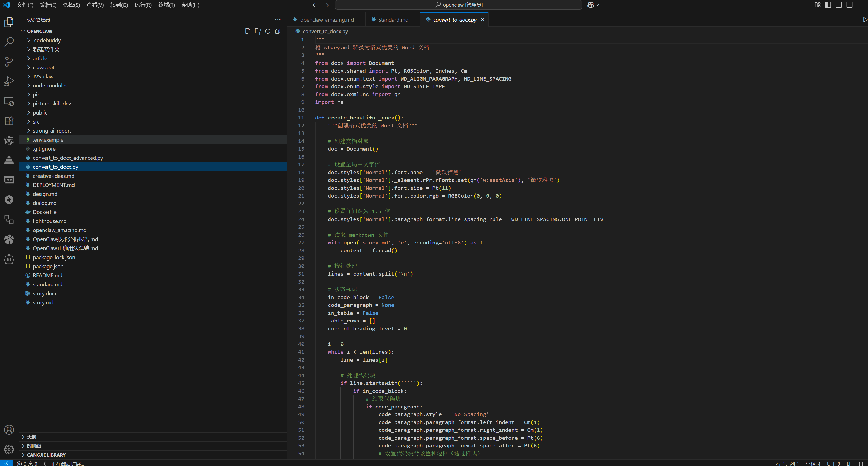The image size is (868, 466).
Task: Go forward with the navigation arrow
Action: tap(326, 5)
